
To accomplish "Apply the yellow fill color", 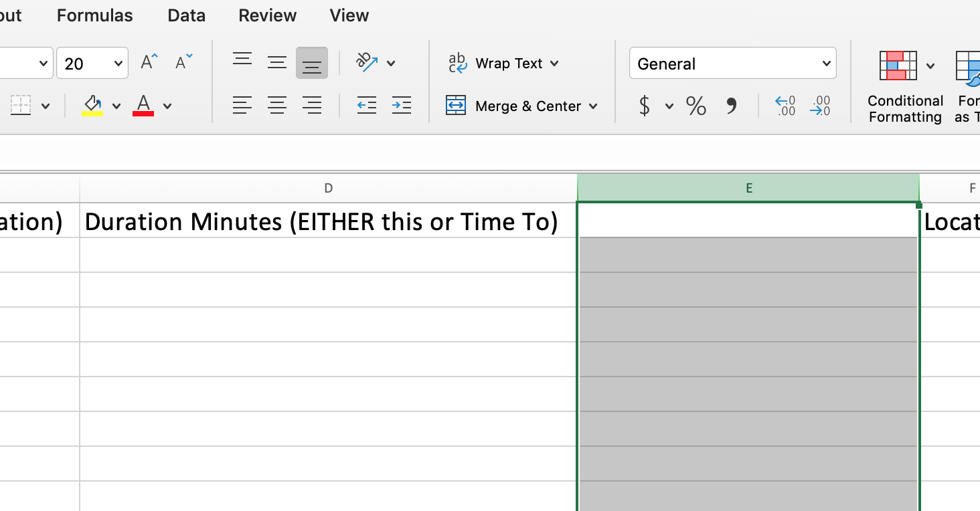I will (92, 105).
